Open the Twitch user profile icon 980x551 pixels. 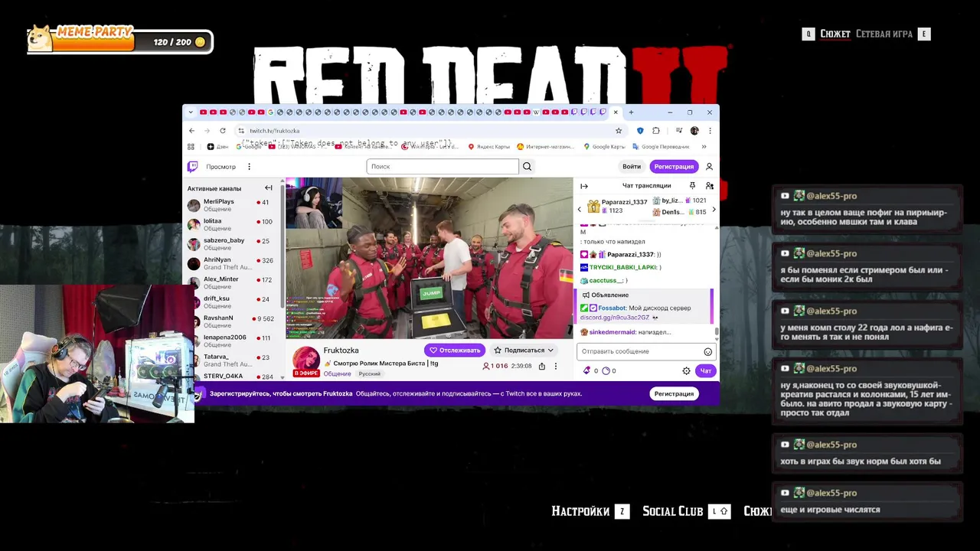(x=709, y=167)
